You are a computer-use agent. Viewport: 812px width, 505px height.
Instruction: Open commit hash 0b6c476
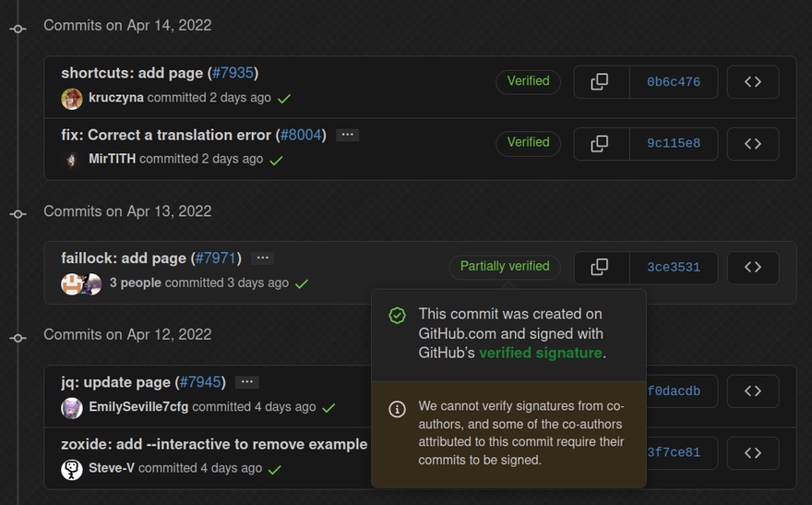point(673,82)
